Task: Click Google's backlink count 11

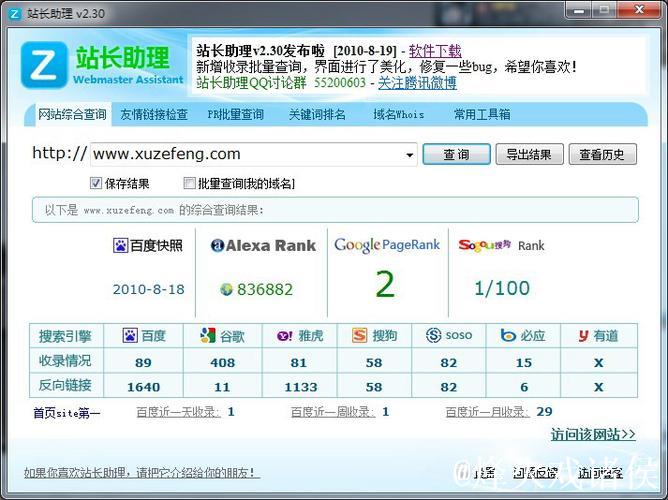Action: tap(222, 387)
